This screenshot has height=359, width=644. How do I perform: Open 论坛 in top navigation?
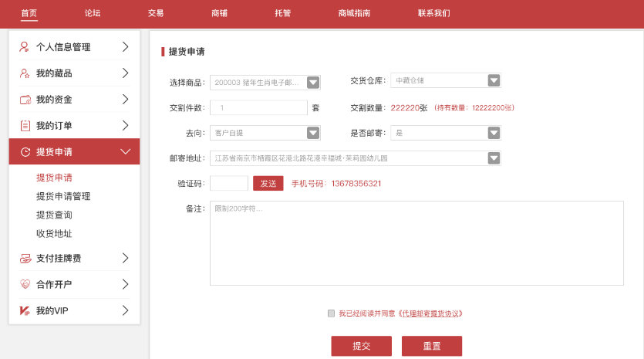point(93,13)
